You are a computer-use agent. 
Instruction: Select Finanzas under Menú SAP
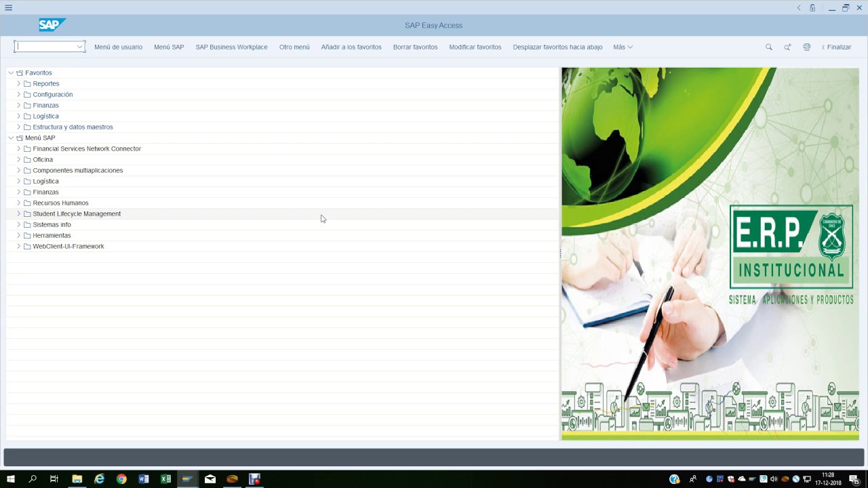[x=45, y=192]
